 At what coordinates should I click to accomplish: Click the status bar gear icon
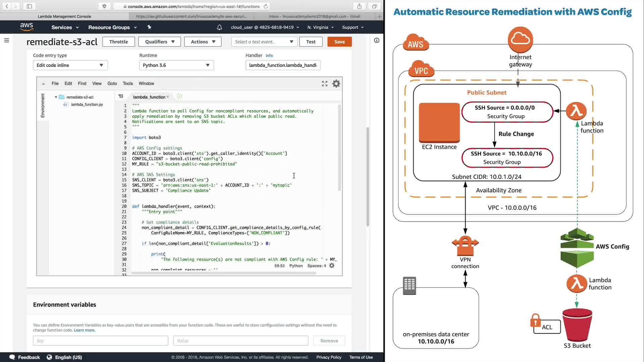tap(332, 265)
